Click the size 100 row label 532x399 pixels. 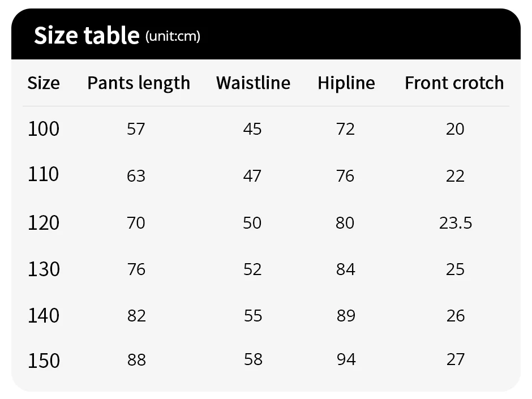[44, 129]
